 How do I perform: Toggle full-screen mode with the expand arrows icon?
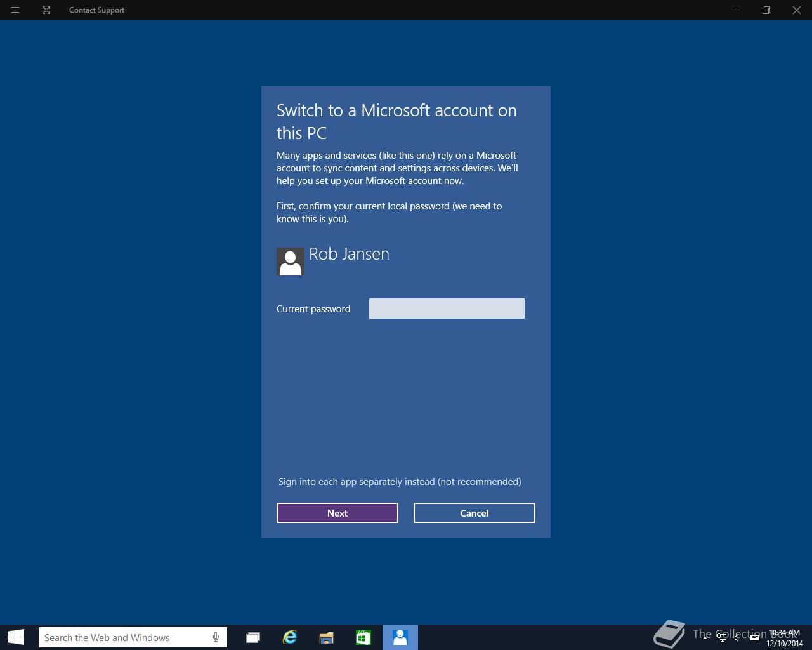coord(46,10)
